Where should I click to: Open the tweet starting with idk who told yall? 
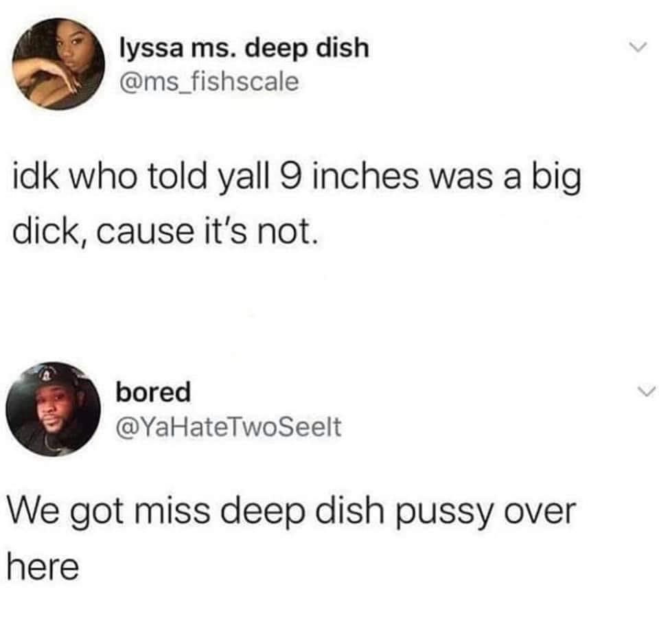(x=297, y=204)
